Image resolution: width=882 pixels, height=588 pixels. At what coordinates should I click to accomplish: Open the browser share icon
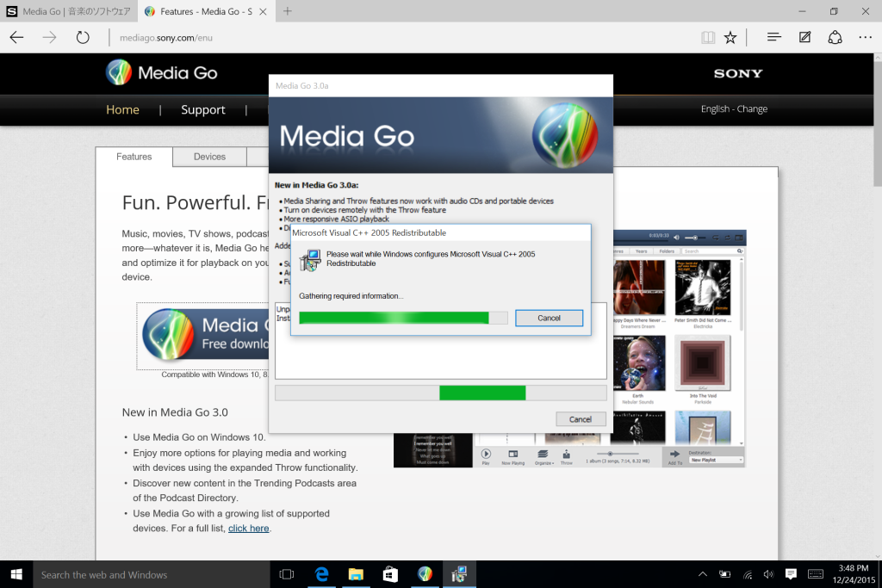point(835,38)
